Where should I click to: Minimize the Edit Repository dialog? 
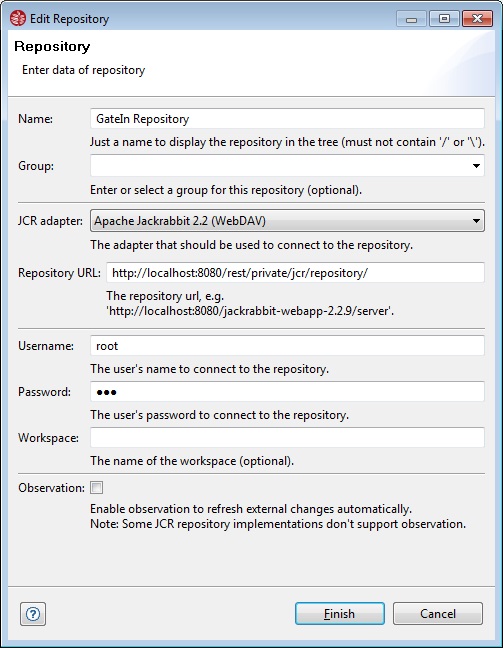pyautogui.click(x=411, y=19)
